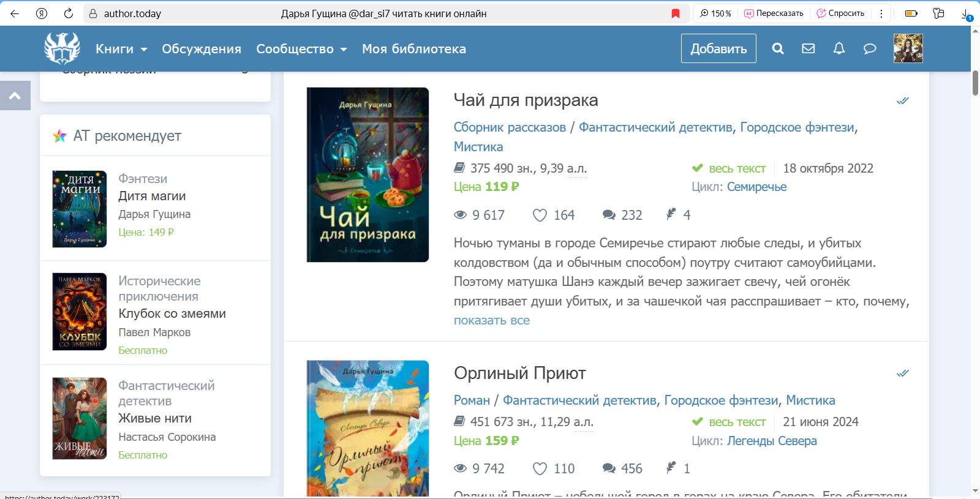The image size is (980, 499).
Task: Open the browser downloads icon
Action: tap(966, 14)
